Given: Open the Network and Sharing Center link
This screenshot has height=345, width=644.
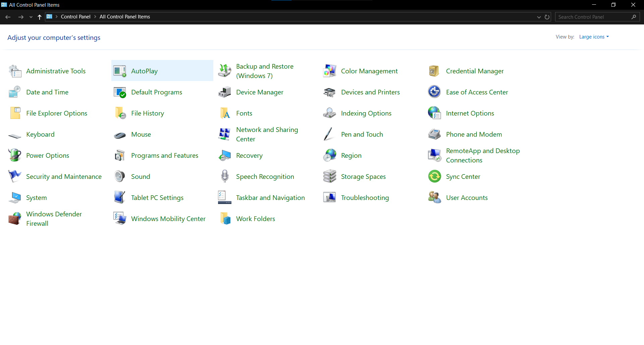Looking at the screenshot, I should click(x=267, y=134).
